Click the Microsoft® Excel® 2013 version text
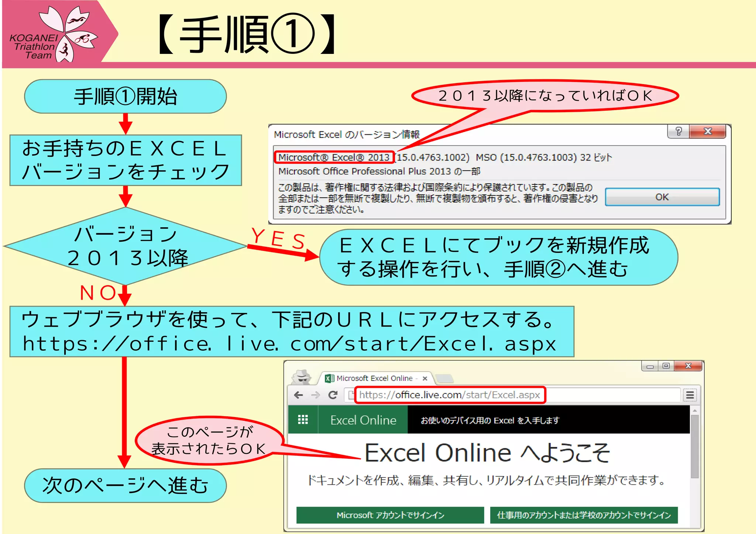The image size is (756, 534). pos(334,157)
